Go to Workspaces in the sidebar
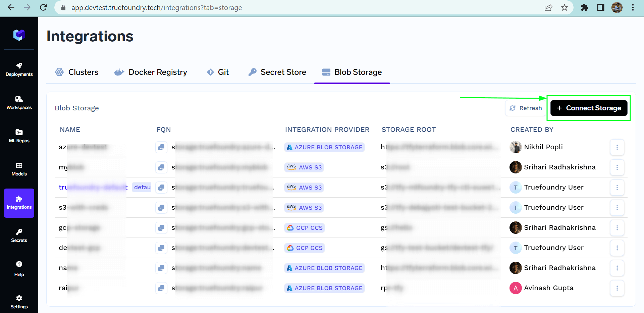 [19, 103]
